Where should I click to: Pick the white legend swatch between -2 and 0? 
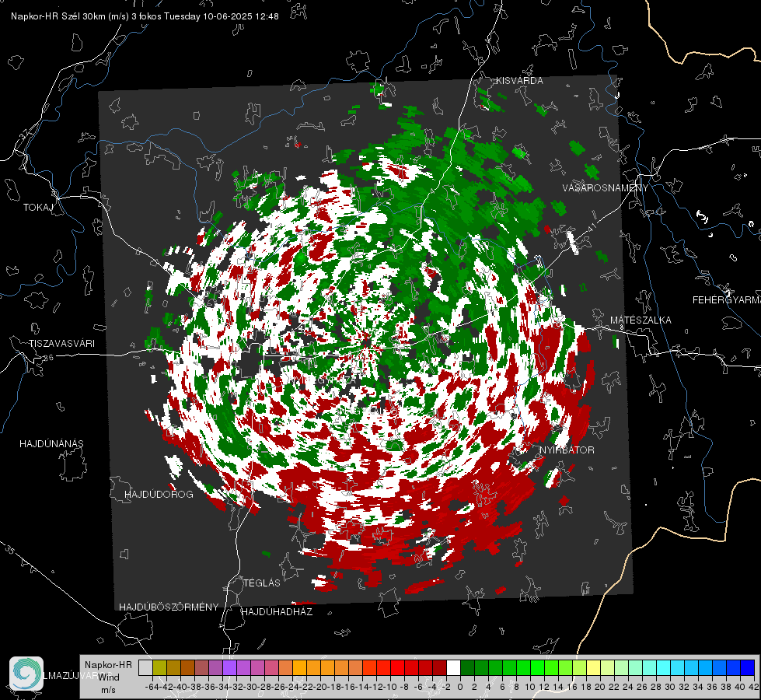coord(454,667)
